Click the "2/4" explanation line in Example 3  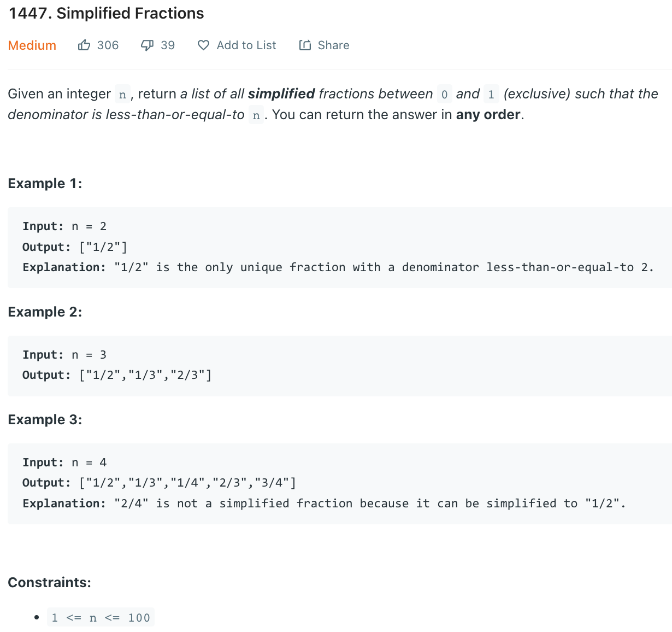[323, 503]
